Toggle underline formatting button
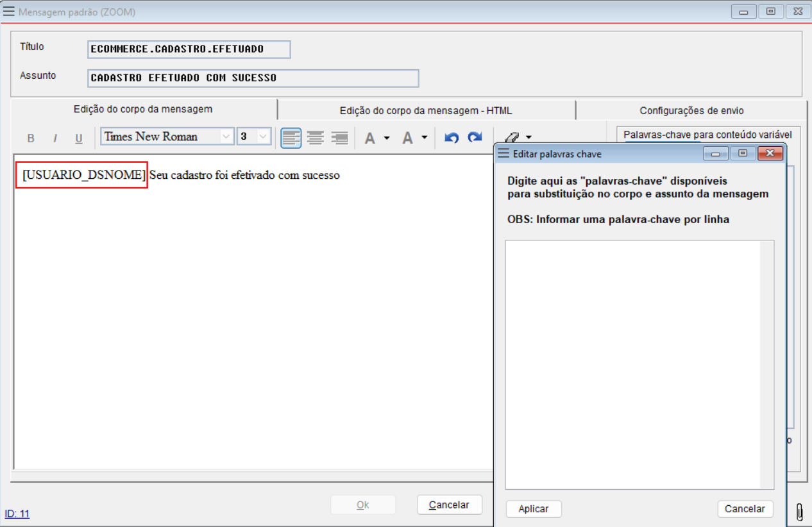The image size is (812, 527). [x=79, y=138]
